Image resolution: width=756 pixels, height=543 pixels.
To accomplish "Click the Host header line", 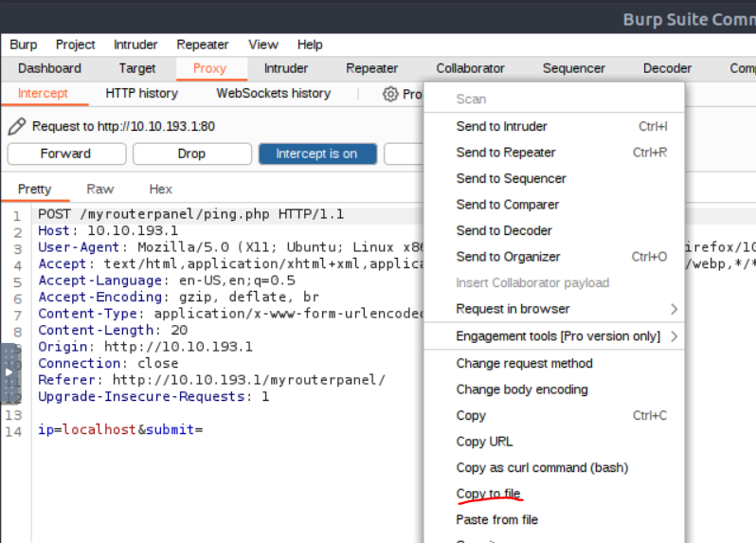I will (x=108, y=230).
